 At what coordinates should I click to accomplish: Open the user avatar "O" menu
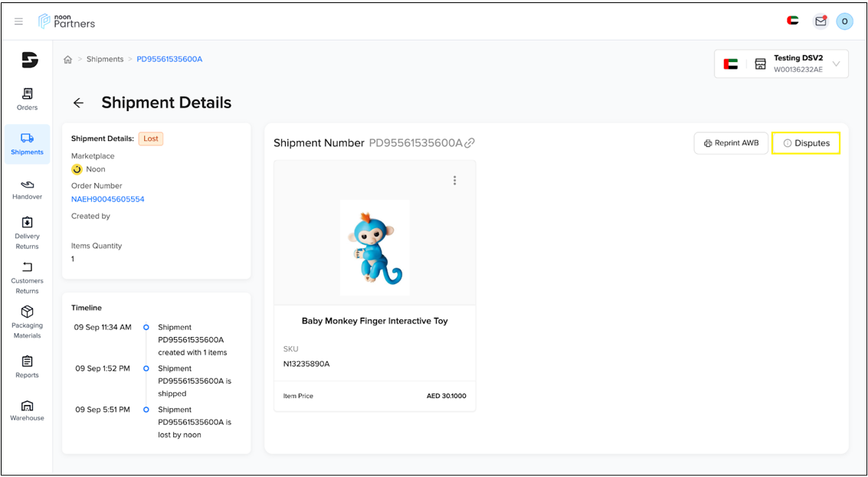tap(844, 21)
